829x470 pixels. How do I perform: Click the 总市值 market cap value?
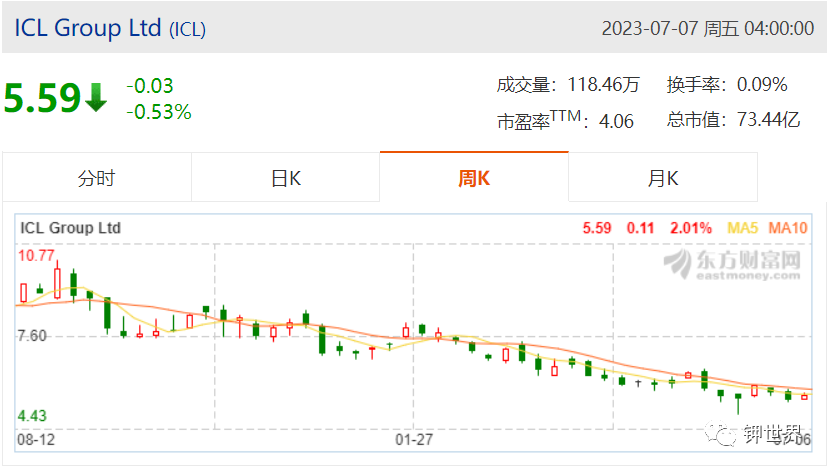pyautogui.click(x=768, y=119)
